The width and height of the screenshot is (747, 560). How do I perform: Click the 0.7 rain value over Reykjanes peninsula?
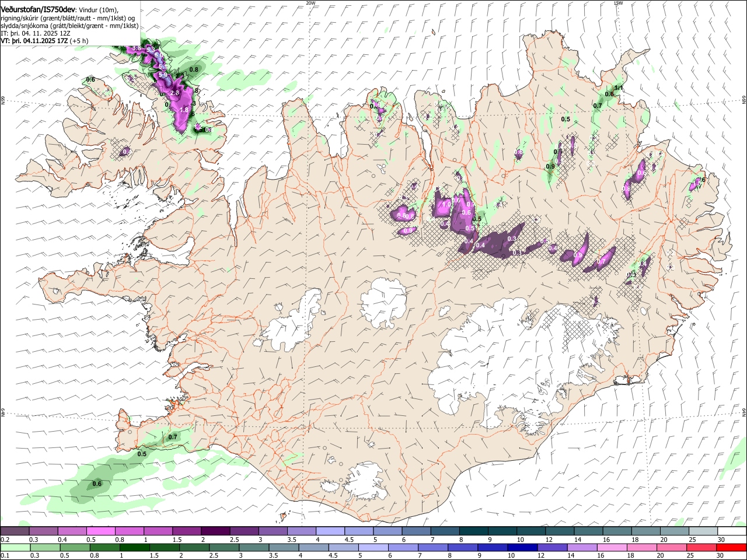coord(173,437)
